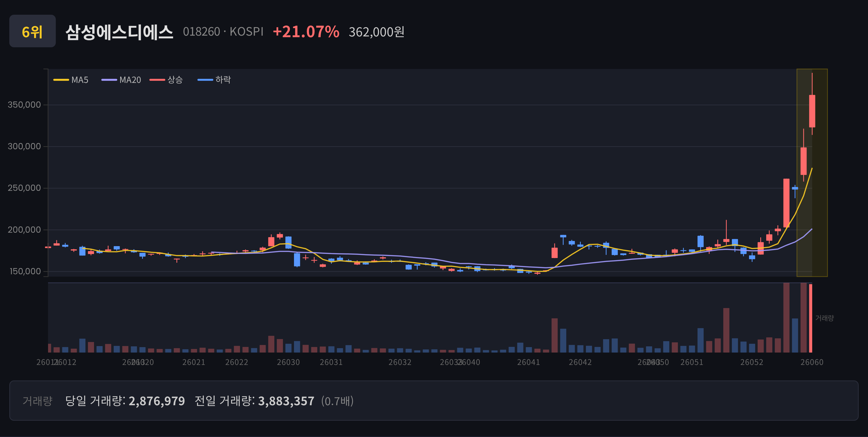Click the 350,000 y-axis label
The width and height of the screenshot is (868, 437).
click(24, 105)
